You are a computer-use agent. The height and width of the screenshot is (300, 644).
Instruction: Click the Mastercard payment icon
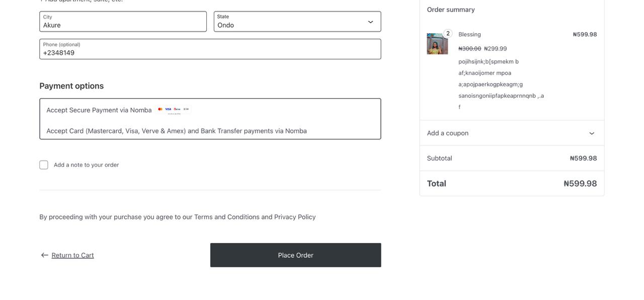coord(160,109)
